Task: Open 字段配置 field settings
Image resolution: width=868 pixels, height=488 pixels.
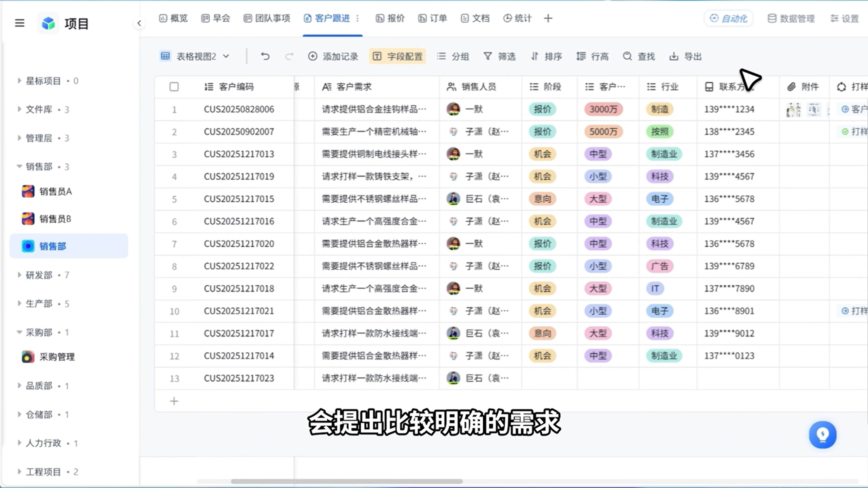Action: pyautogui.click(x=398, y=56)
